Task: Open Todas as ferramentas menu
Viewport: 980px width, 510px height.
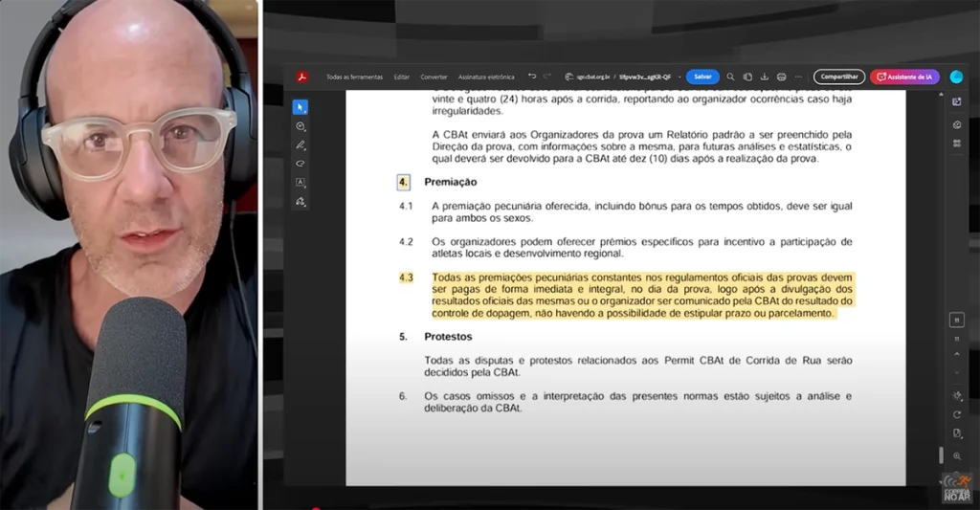Action: coord(354,77)
